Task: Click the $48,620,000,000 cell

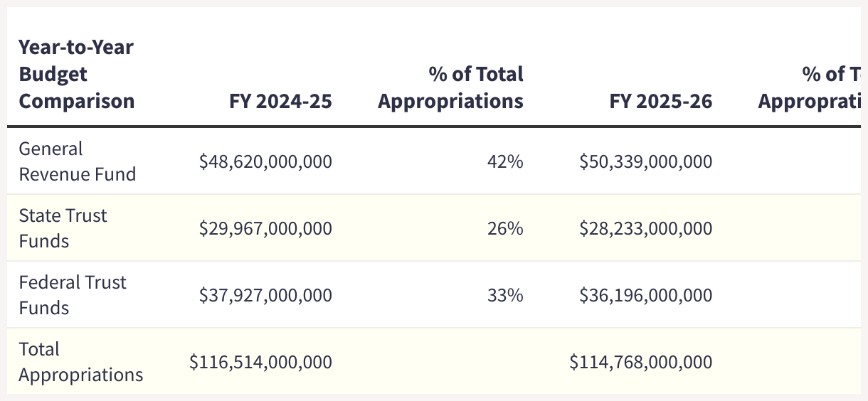Action: click(265, 162)
